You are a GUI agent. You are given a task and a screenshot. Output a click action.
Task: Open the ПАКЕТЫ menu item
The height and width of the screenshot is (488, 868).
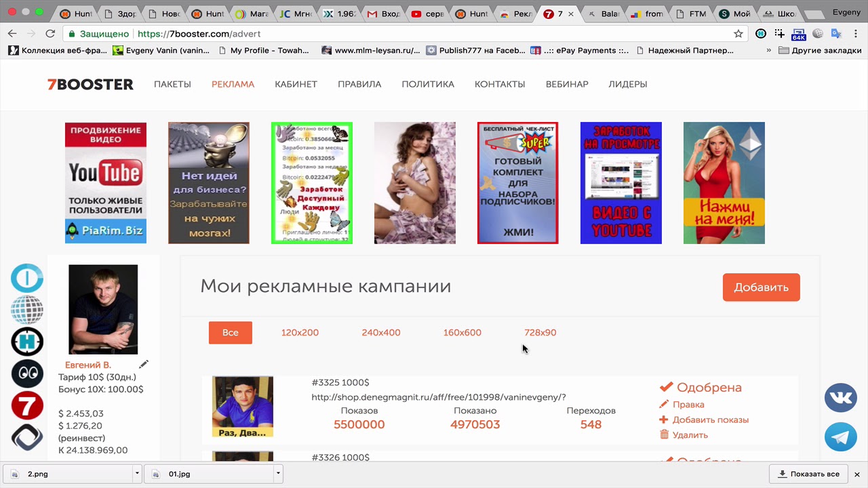(172, 84)
